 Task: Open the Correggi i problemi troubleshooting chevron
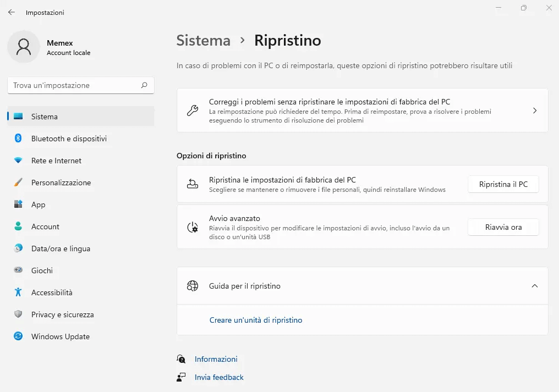pos(534,111)
